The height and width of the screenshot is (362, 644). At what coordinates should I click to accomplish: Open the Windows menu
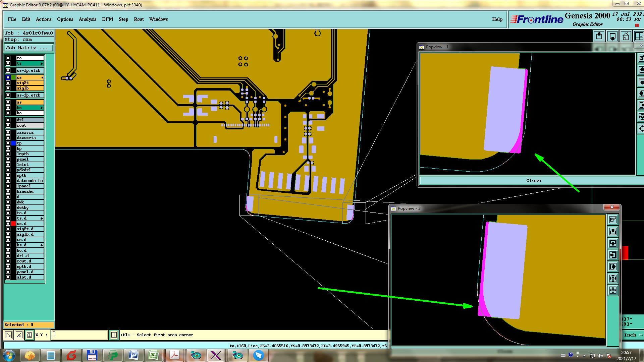(x=159, y=19)
